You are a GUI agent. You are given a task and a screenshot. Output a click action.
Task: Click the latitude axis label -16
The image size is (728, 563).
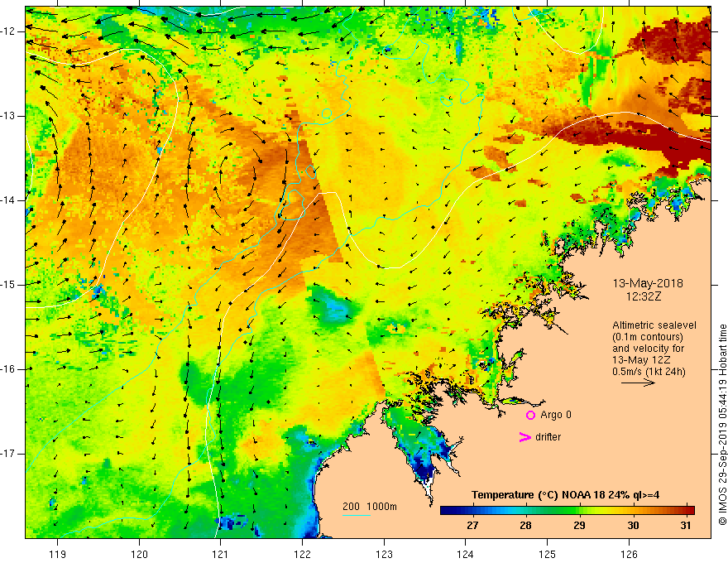tap(8, 369)
